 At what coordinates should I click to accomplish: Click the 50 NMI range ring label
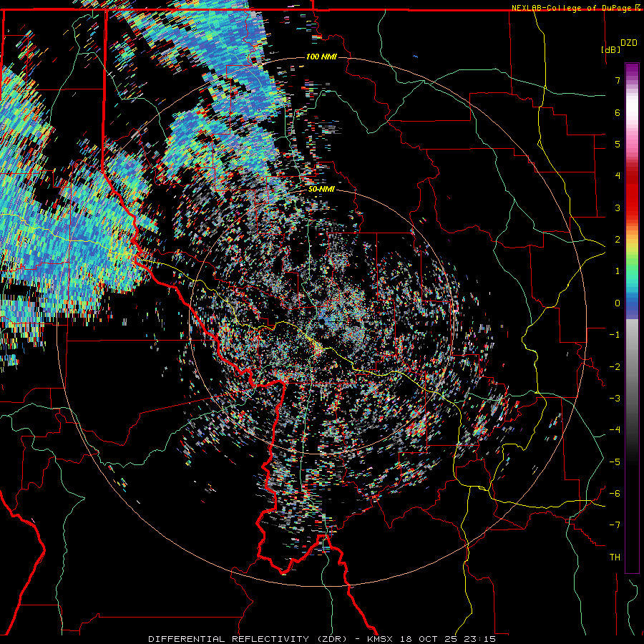point(321,190)
